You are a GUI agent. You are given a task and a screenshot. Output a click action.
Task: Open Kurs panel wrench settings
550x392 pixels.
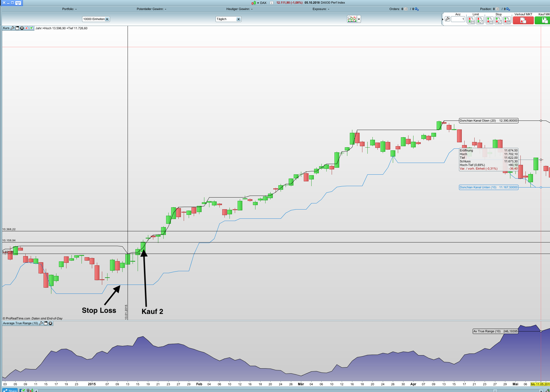click(12, 28)
